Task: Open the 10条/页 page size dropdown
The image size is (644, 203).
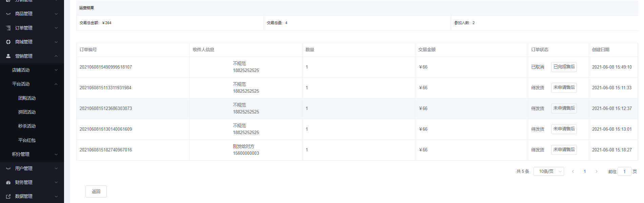Action: point(548,171)
